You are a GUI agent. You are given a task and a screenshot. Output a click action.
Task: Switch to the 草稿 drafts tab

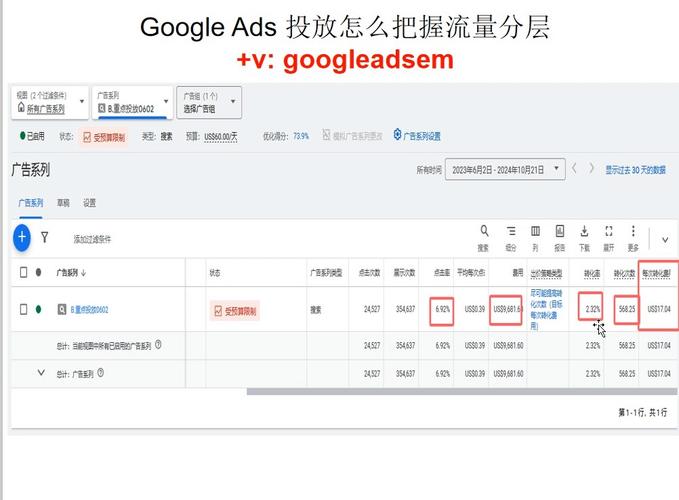click(63, 203)
